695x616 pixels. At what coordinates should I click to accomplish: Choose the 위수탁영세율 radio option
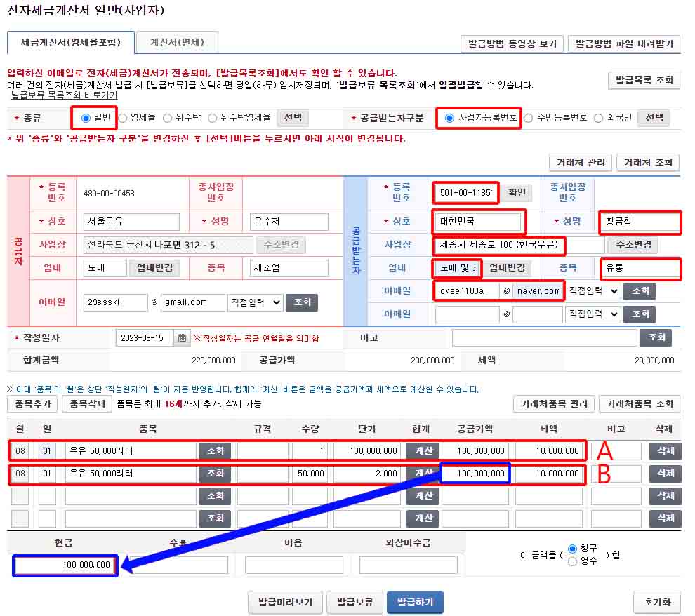(x=212, y=118)
